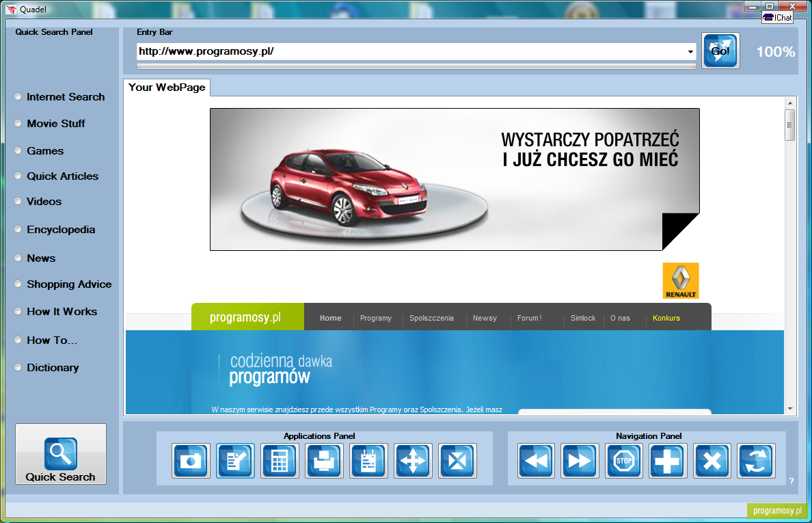812x523 pixels.
Task: Open the Home menu on programosy.pl
Action: pos(330,318)
